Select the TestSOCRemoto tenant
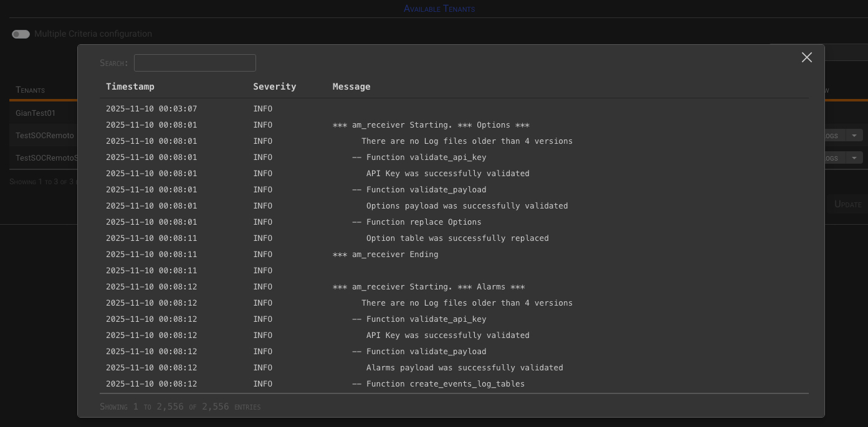868x427 pixels. click(44, 136)
